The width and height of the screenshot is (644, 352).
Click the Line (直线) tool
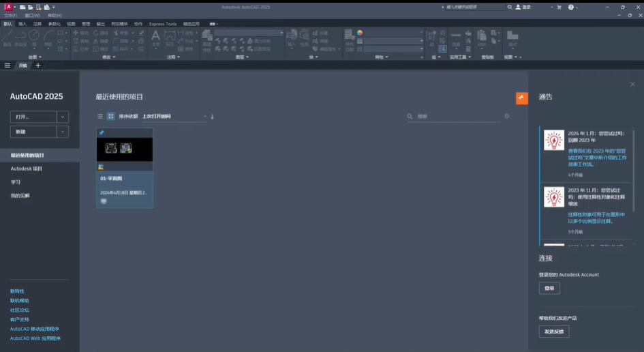pyautogui.click(x=7, y=38)
